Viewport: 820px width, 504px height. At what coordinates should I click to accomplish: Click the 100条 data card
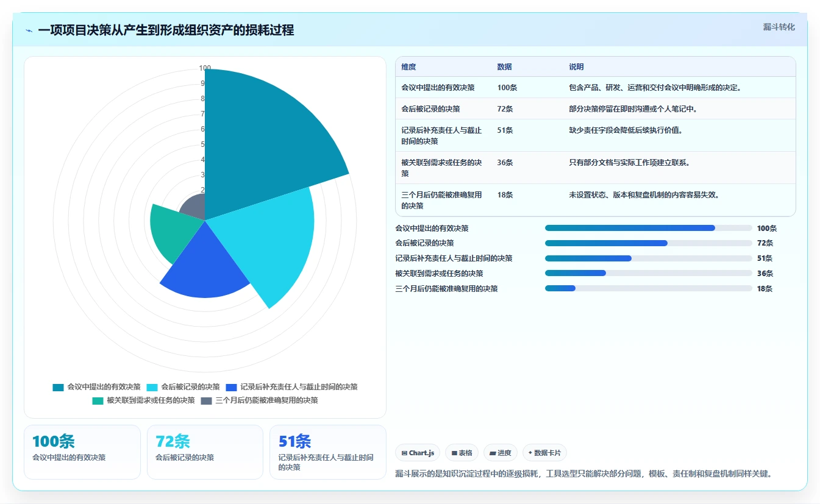tap(82, 452)
